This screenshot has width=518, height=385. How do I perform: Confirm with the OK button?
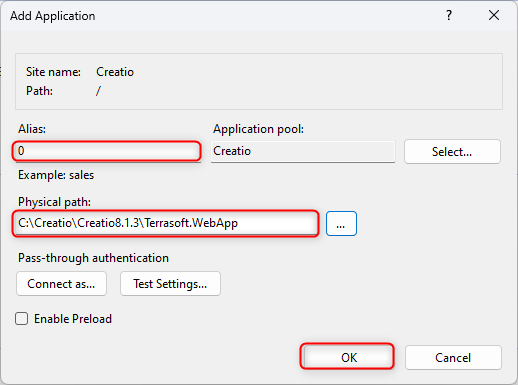point(347,356)
